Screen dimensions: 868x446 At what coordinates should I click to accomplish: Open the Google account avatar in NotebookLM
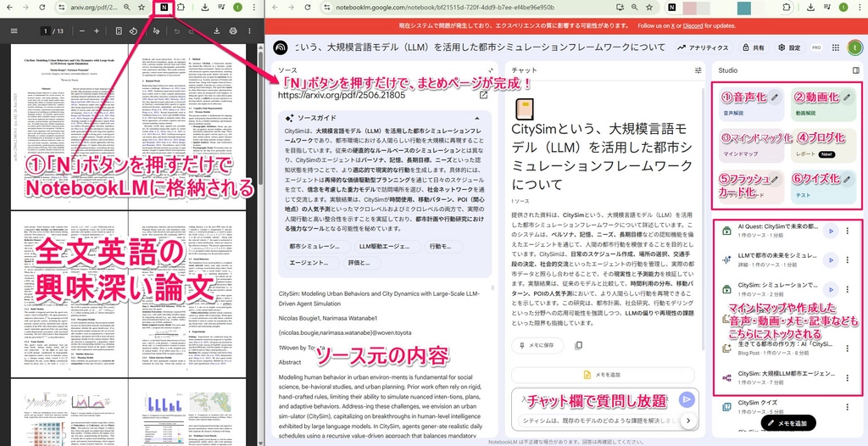tap(854, 47)
